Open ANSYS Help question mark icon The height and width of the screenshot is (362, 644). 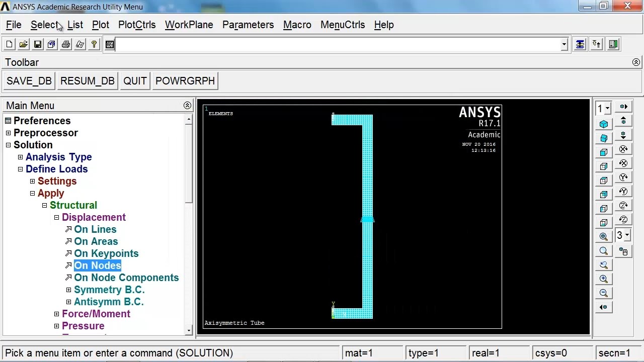[x=94, y=45]
